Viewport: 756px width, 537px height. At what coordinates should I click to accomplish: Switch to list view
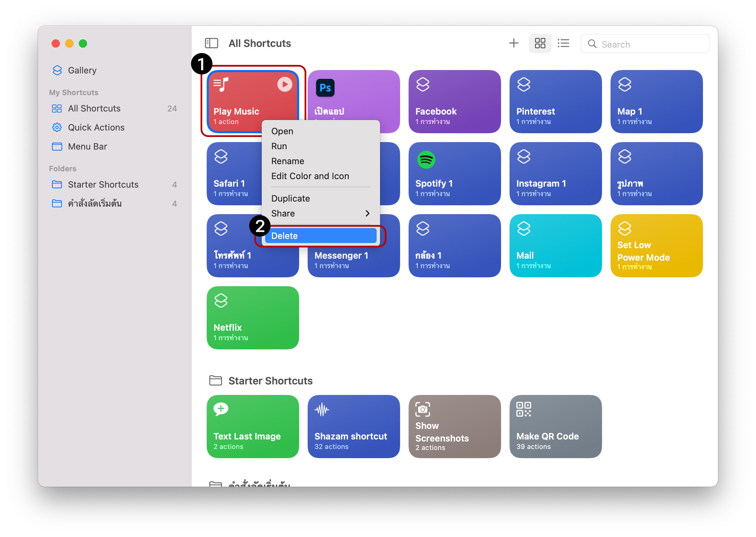[x=563, y=43]
